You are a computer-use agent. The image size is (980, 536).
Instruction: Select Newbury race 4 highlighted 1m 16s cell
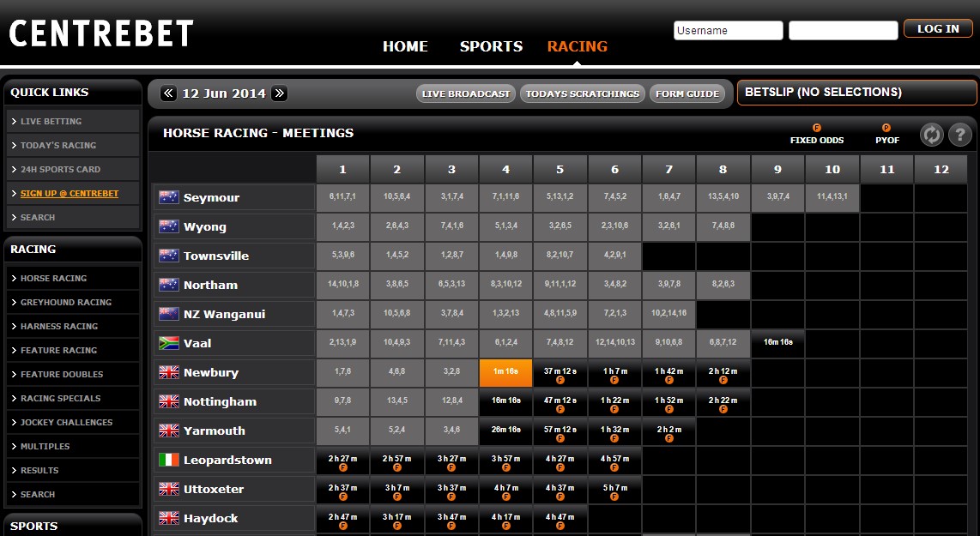[x=505, y=372]
